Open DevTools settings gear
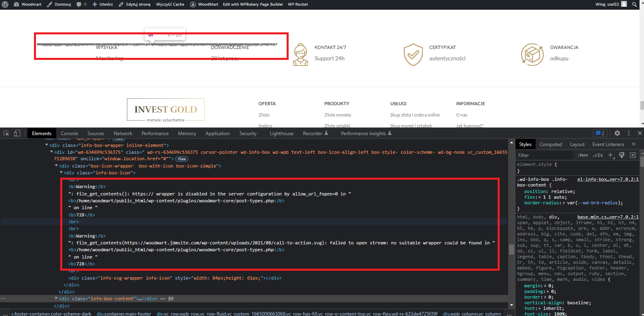This screenshot has width=644, height=316. (x=617, y=133)
